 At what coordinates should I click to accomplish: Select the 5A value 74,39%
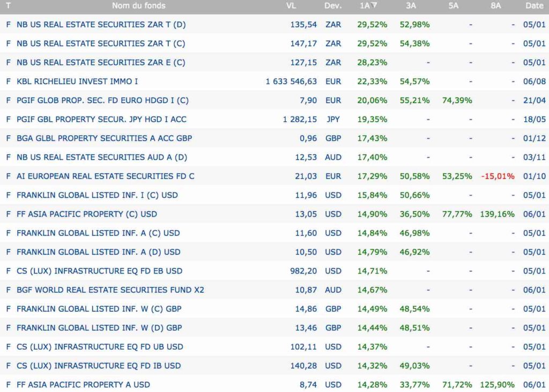click(x=457, y=100)
